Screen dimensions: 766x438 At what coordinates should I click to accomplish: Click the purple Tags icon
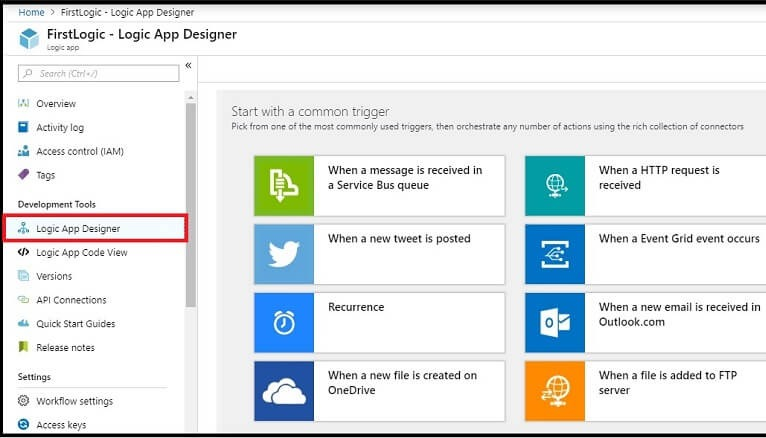[x=23, y=174]
